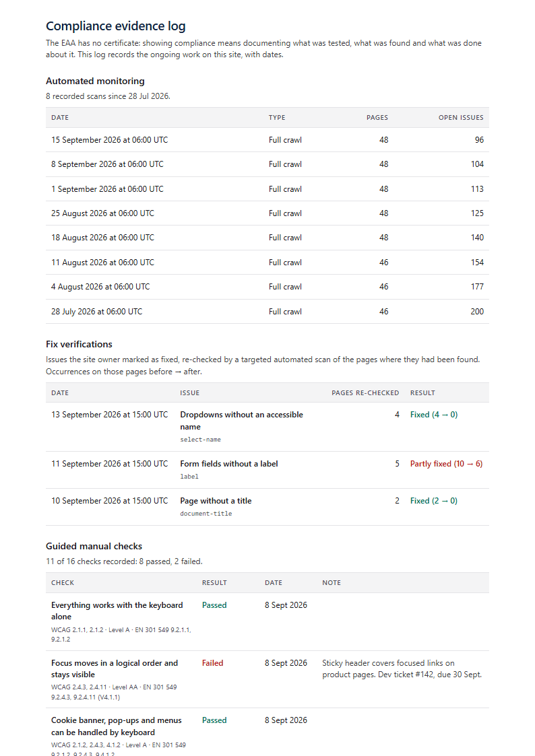Click the Failed result for focus order check
The image size is (535, 756).
tap(212, 663)
